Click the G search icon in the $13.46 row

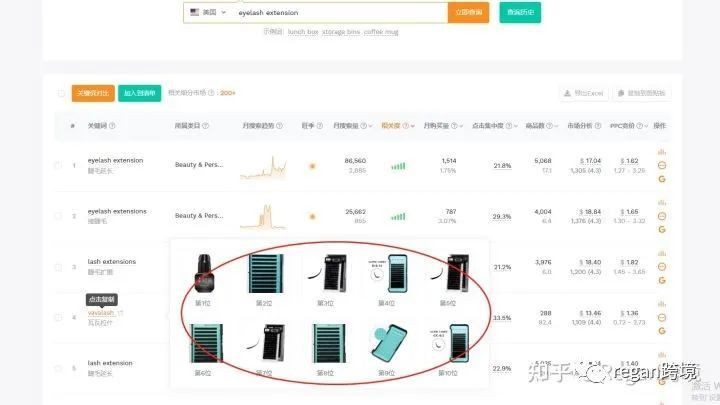click(x=662, y=331)
